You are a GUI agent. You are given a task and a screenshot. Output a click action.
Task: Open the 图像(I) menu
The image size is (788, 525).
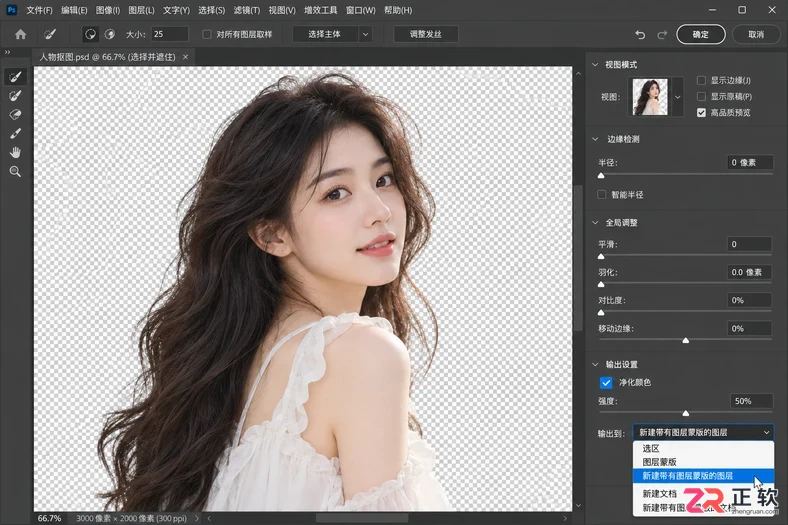pos(108,10)
